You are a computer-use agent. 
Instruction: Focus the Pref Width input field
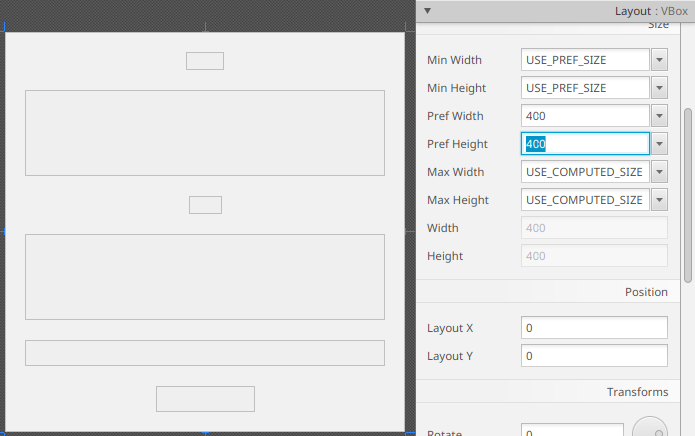pos(585,116)
